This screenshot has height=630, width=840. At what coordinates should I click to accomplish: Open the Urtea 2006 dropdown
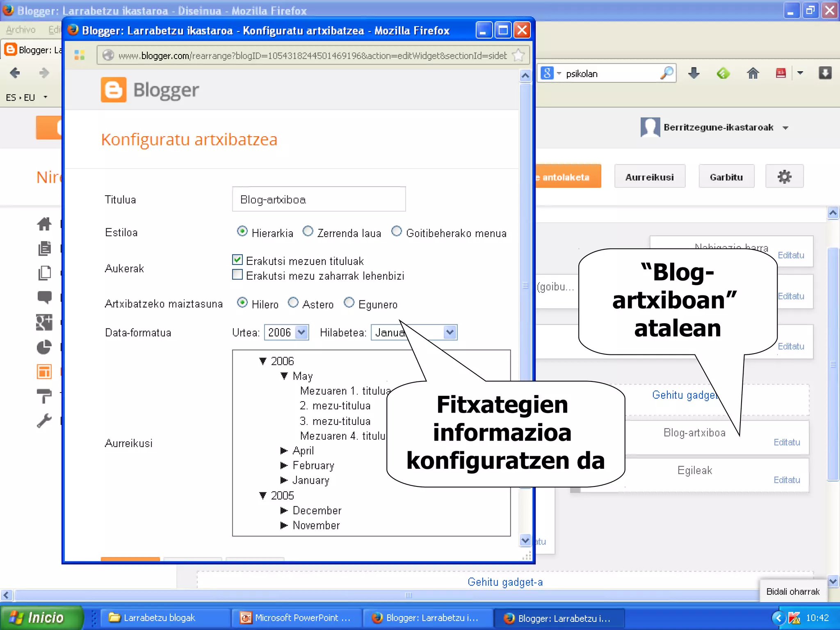286,332
